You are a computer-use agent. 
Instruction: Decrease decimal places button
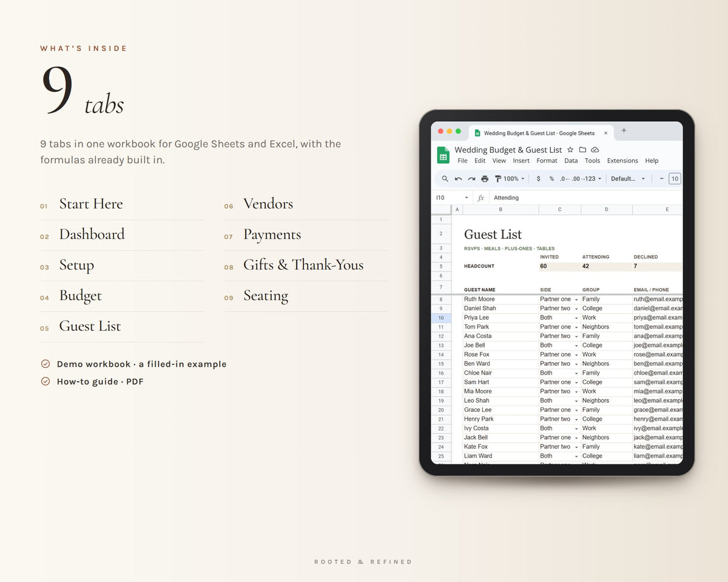(x=565, y=179)
